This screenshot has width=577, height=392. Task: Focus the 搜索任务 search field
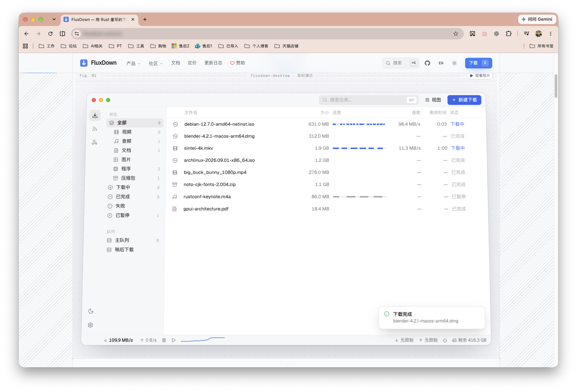point(368,100)
